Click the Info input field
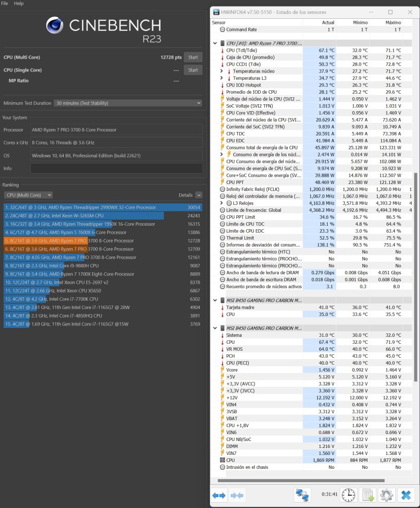This screenshot has width=420, height=508. coord(117,169)
